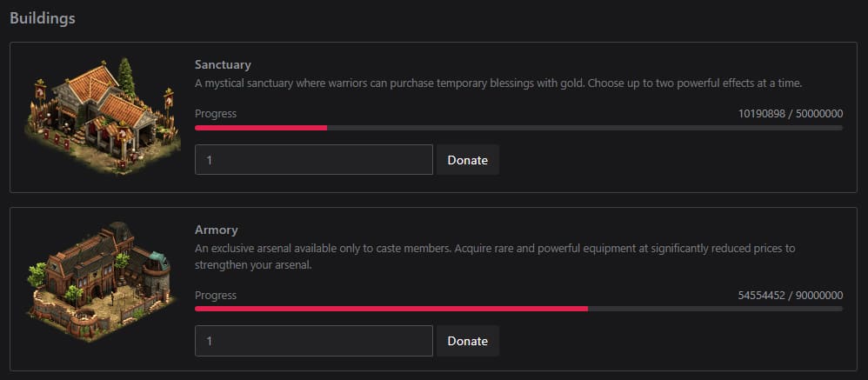This screenshot has height=380, width=868.
Task: Click the 10190898 / 50000000 progress count
Action: pos(791,114)
